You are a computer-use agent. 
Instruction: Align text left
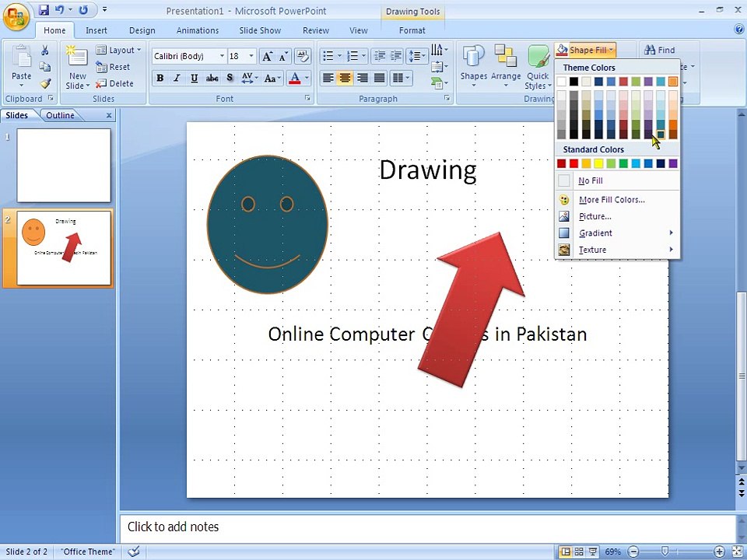point(328,78)
